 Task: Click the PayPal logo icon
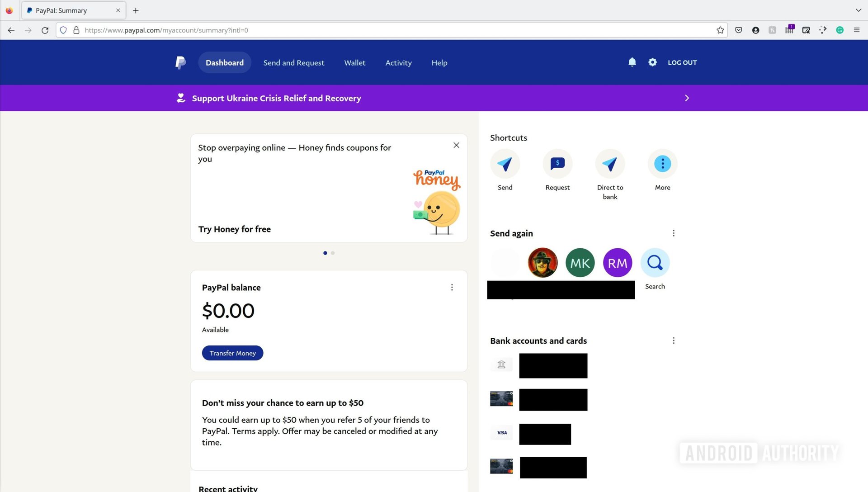point(180,62)
